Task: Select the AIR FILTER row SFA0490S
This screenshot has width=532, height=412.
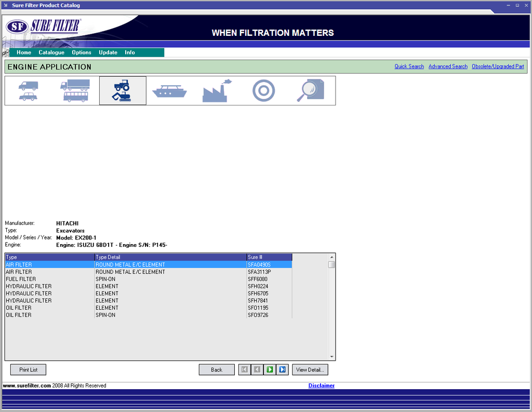Action: point(149,265)
